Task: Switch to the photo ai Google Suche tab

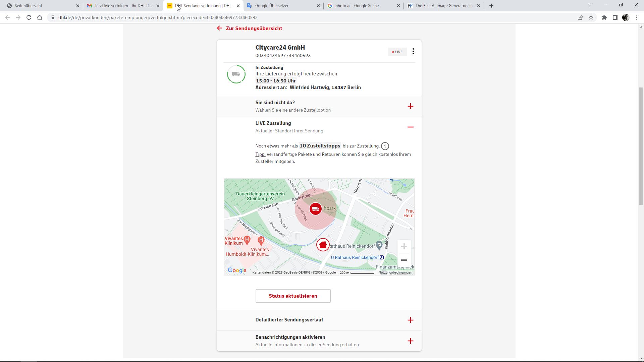Action: pyautogui.click(x=363, y=6)
